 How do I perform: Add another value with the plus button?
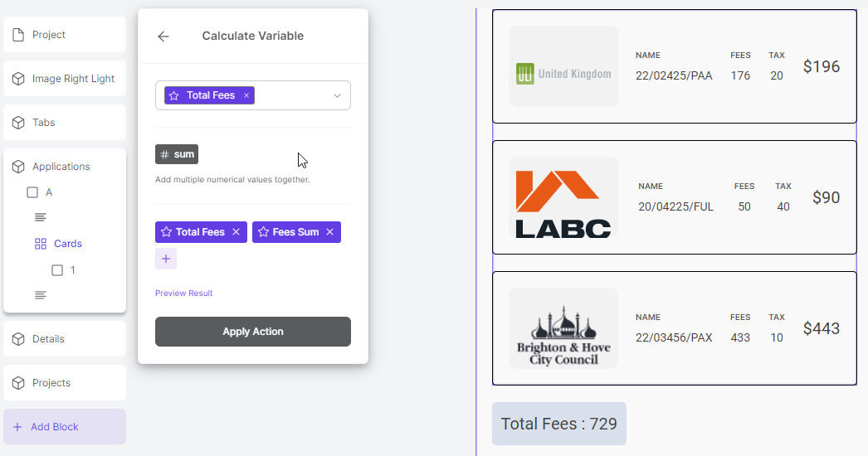click(165, 259)
